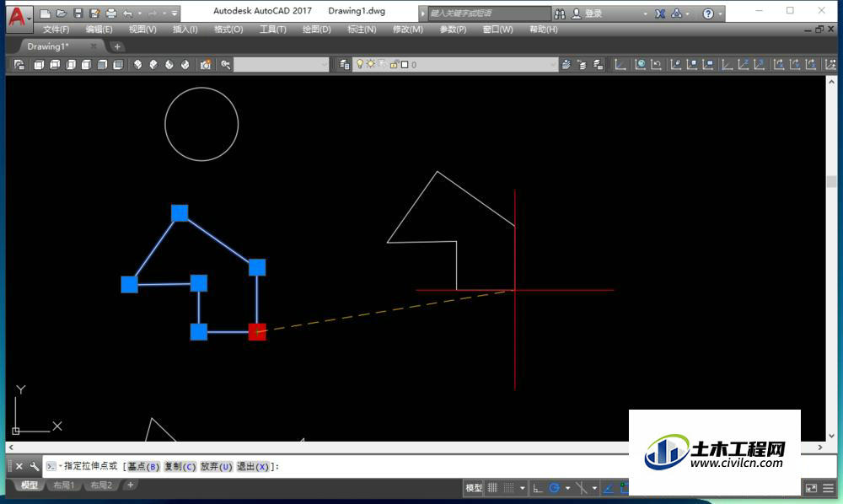Screen dimensions: 843x504
Task: Select the NW Isometric view icon
Action: 185,65
